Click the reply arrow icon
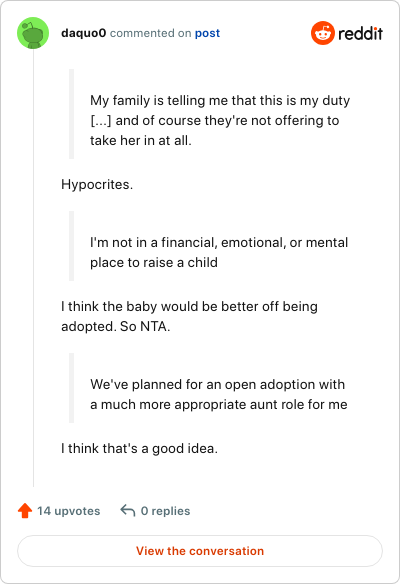 pyautogui.click(x=127, y=511)
